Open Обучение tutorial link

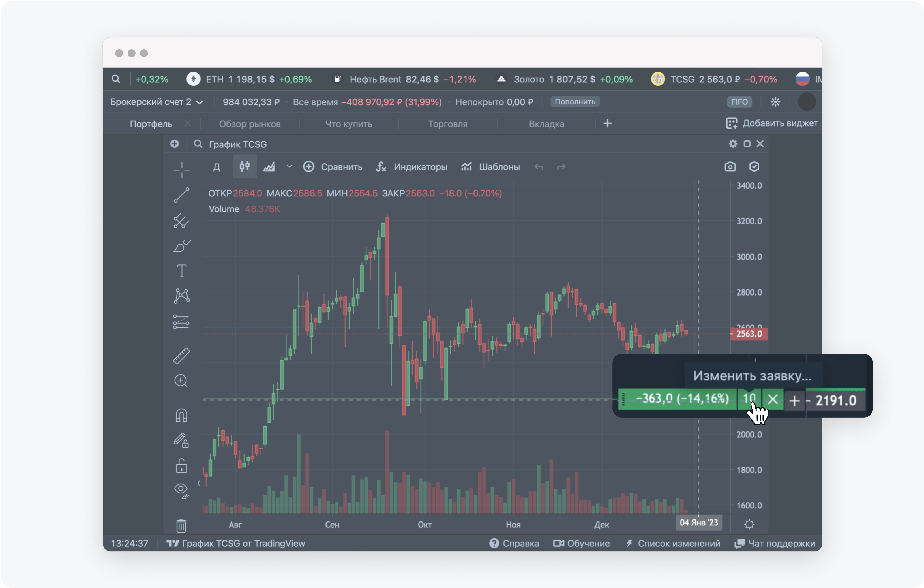[581, 544]
